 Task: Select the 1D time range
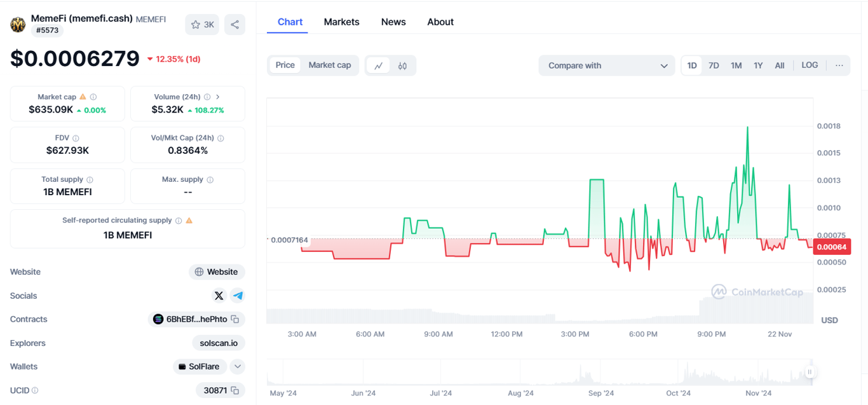pyautogui.click(x=692, y=65)
